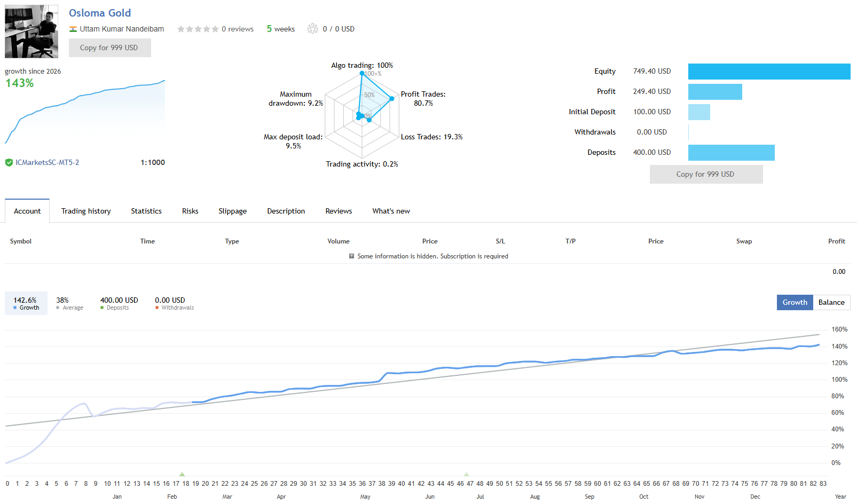Switch chart to Balance view

(831, 302)
